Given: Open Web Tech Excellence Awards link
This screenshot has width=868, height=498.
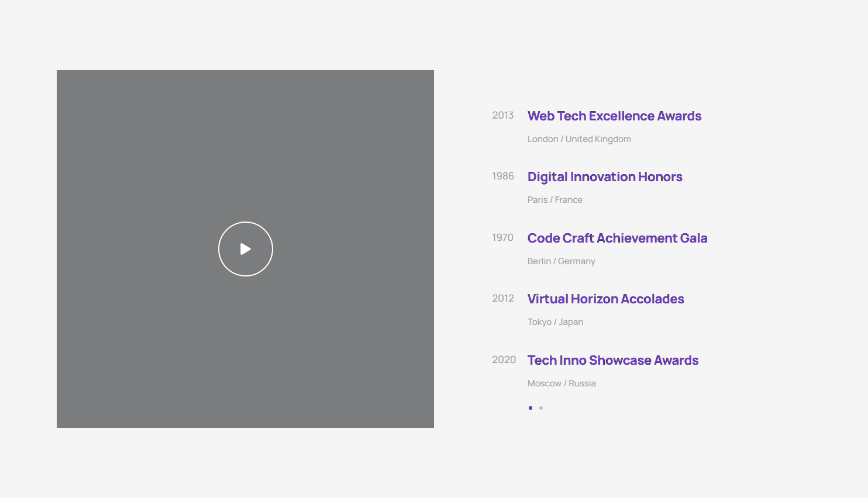Looking at the screenshot, I should [614, 116].
